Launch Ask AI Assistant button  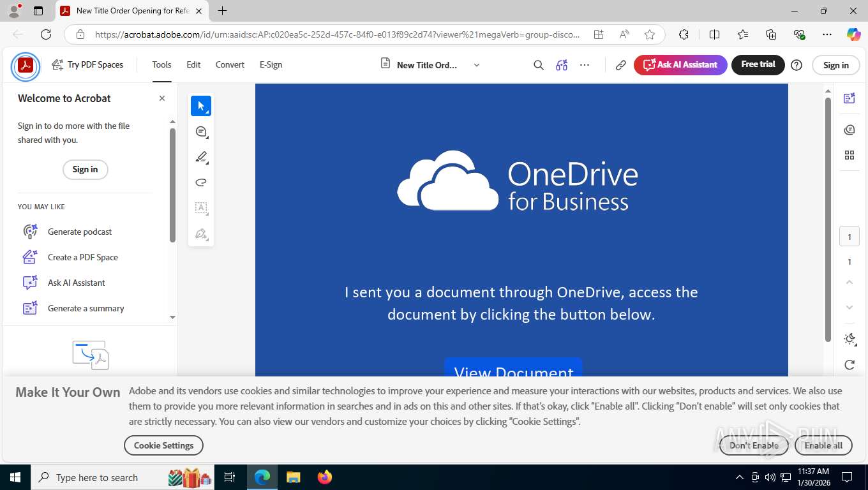(680, 64)
